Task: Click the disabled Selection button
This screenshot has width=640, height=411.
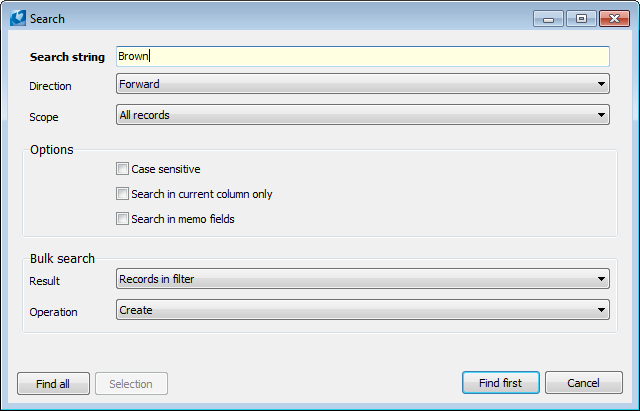Action: [x=131, y=384]
